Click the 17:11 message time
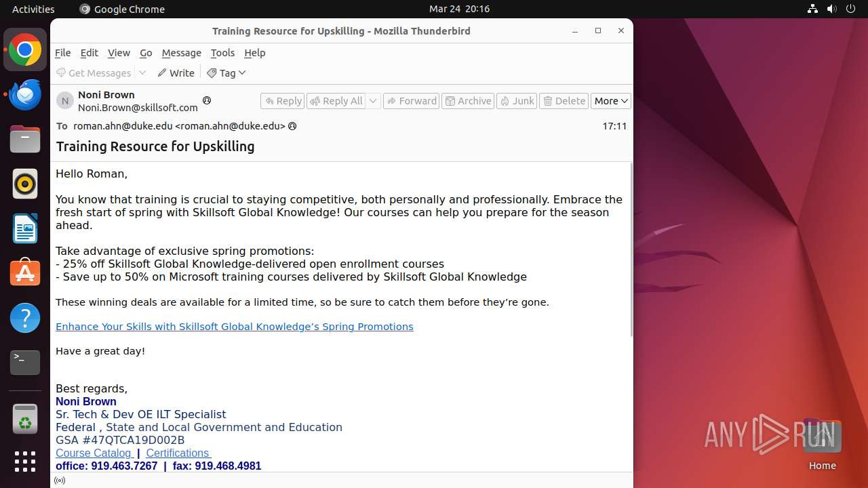The height and width of the screenshot is (488, 868). 614,126
